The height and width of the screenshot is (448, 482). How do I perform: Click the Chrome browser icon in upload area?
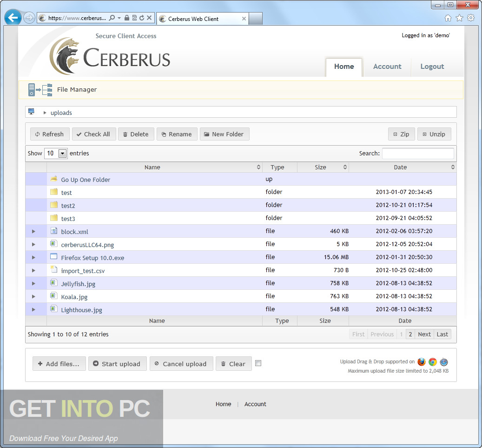(x=433, y=362)
